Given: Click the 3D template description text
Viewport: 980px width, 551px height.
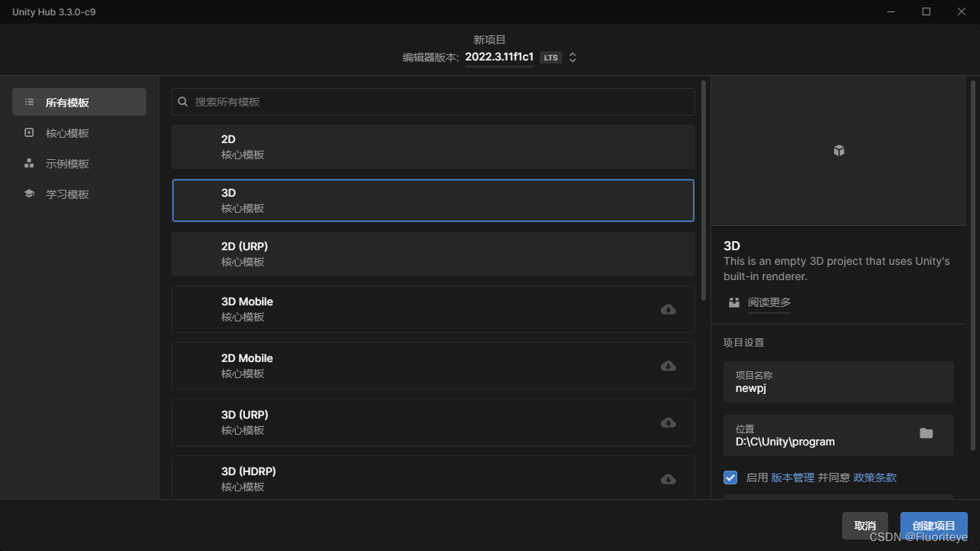Looking at the screenshot, I should pyautogui.click(x=837, y=269).
